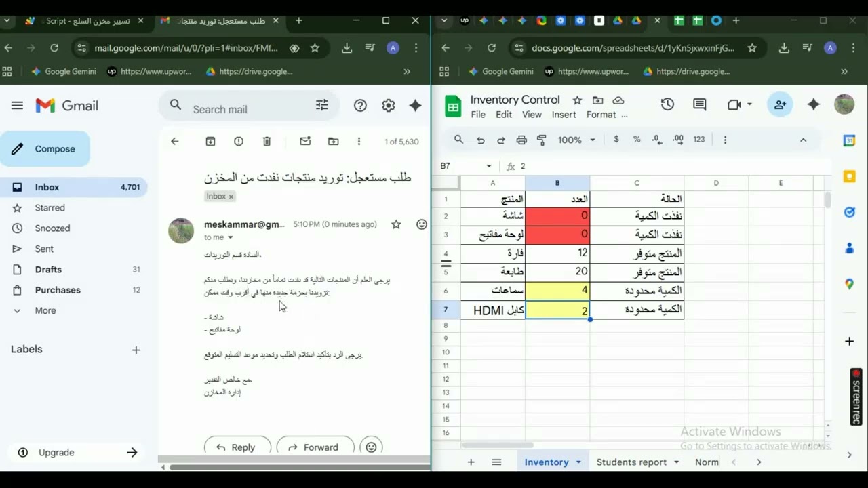Click the Reply button
Image resolution: width=868 pixels, height=488 pixels.
(237, 447)
